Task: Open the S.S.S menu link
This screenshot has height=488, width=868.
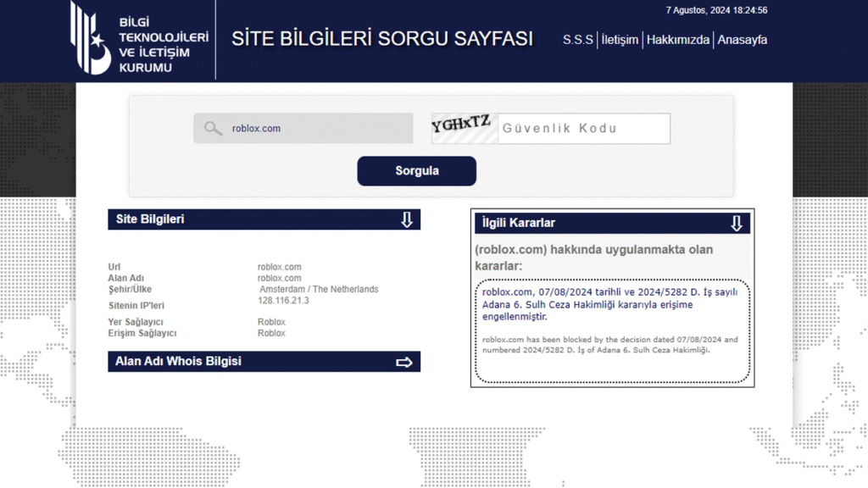Action: (577, 40)
